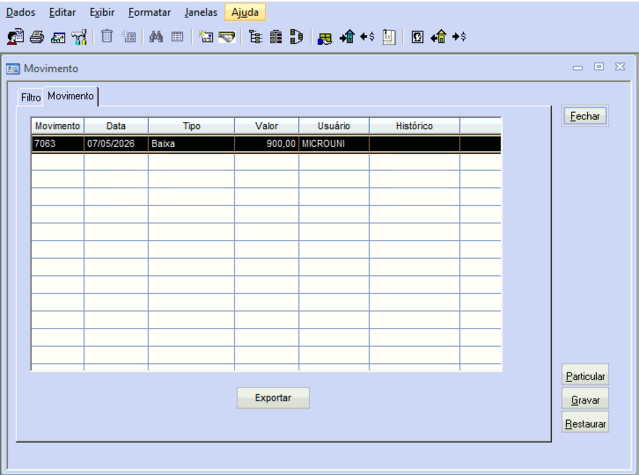The width and height of the screenshot is (639, 475).
Task: Click the Gravar button
Action: point(585,400)
